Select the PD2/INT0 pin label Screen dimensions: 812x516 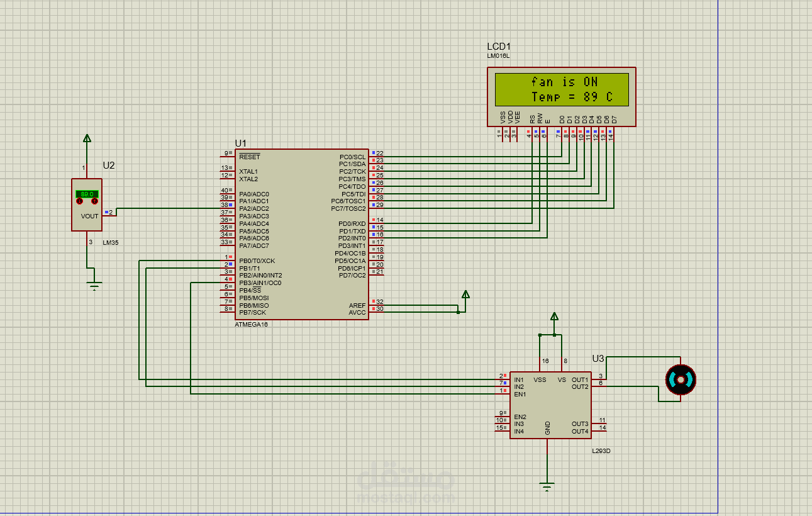352,238
